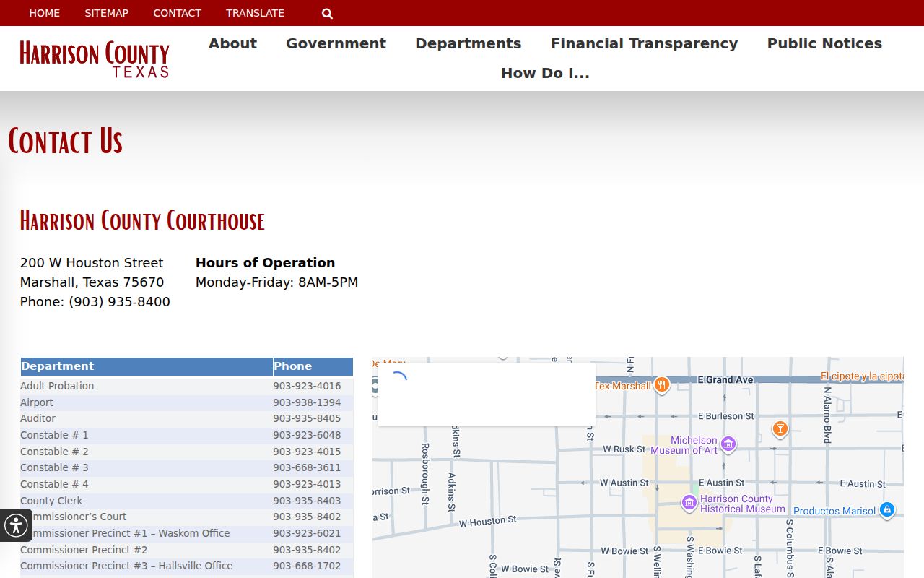924x578 pixels.
Task: Click the Productos Marisol shopping pin
Action: point(887,510)
